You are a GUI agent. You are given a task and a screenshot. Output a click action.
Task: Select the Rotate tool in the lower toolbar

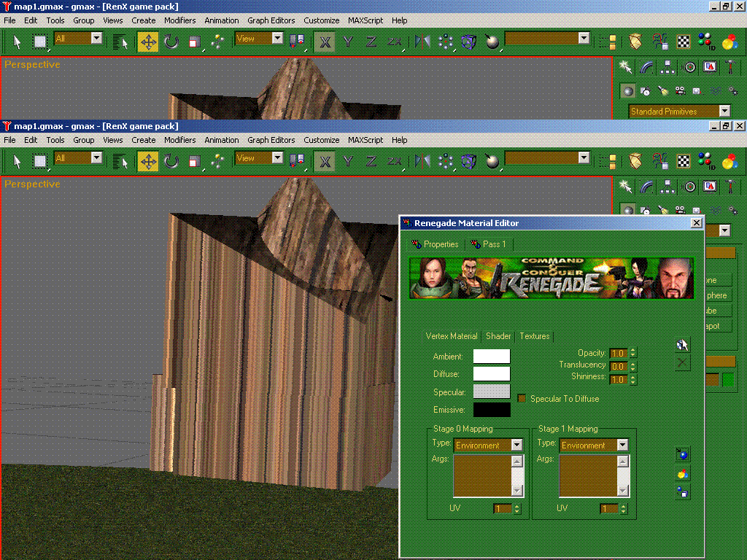click(x=171, y=161)
